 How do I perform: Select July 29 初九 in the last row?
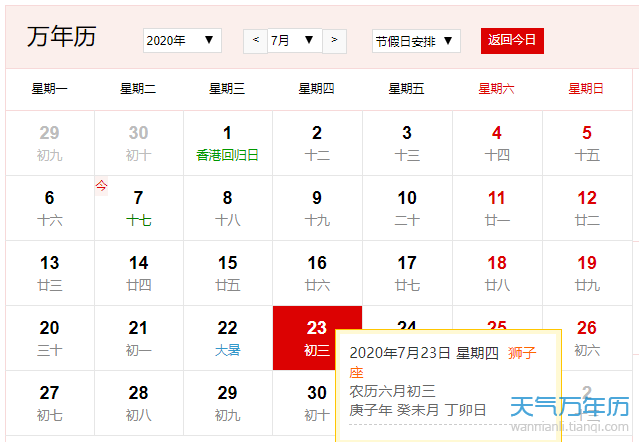click(228, 403)
